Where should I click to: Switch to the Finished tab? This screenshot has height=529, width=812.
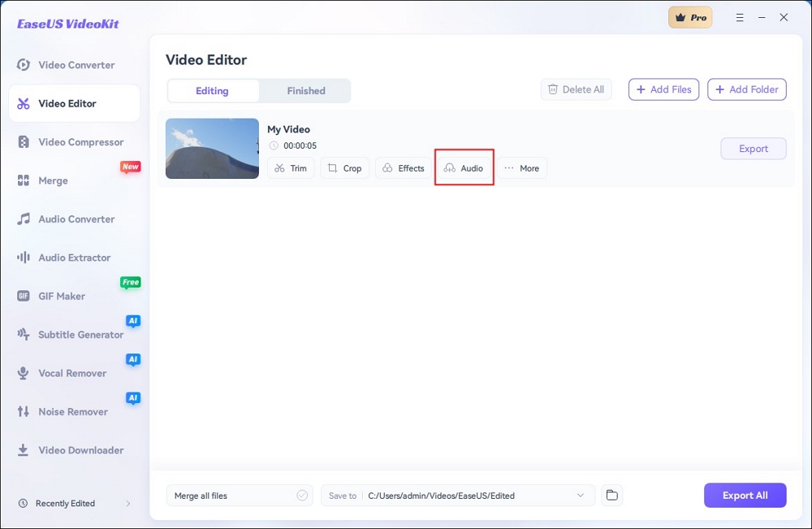click(306, 91)
